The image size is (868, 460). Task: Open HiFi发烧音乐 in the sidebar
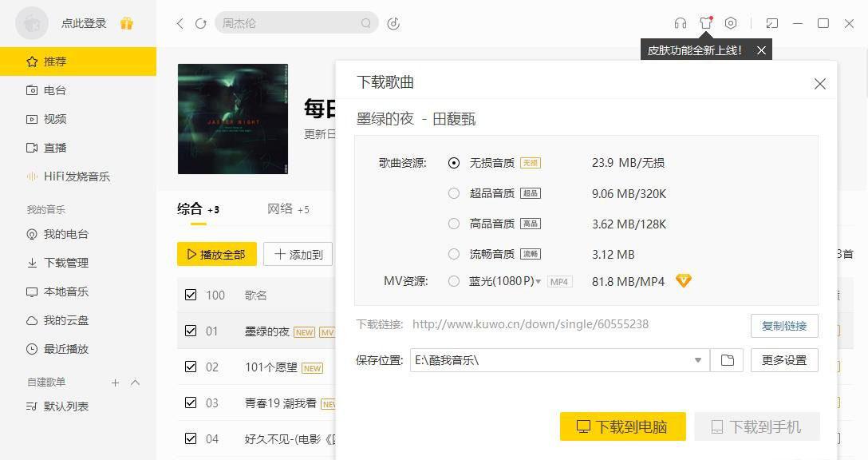pos(78,176)
